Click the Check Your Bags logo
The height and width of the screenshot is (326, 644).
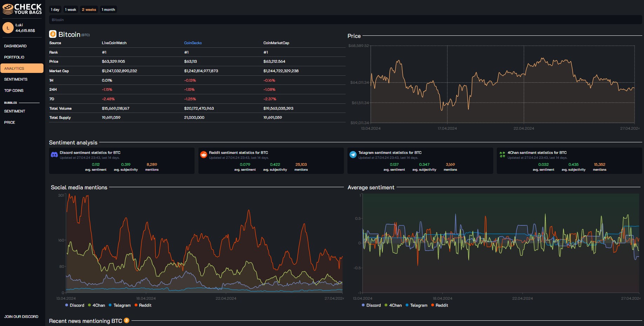[22, 9]
